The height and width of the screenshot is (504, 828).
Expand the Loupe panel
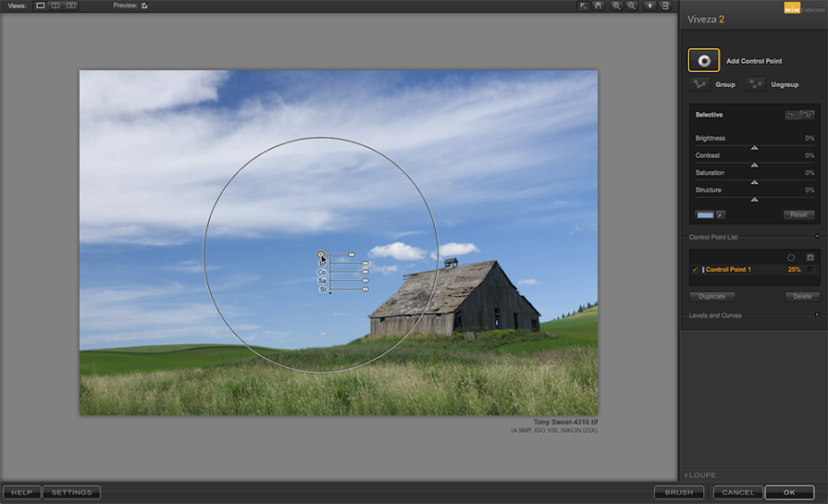point(686,475)
